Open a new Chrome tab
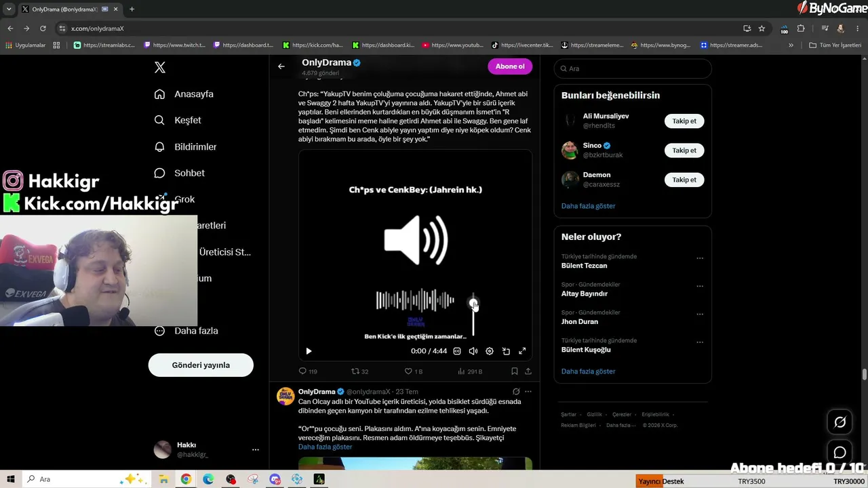 (x=132, y=9)
